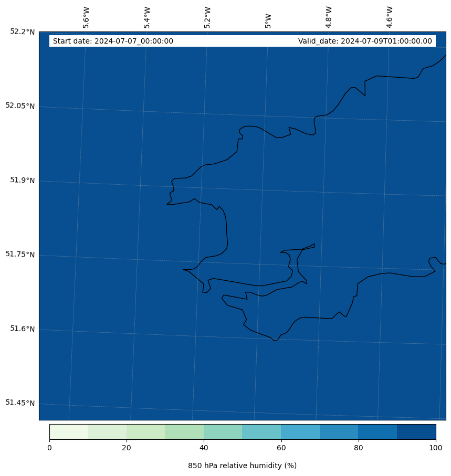Select the 51.45°N latitude label
Viewport: 451px width, 476px height.
click(x=20, y=403)
